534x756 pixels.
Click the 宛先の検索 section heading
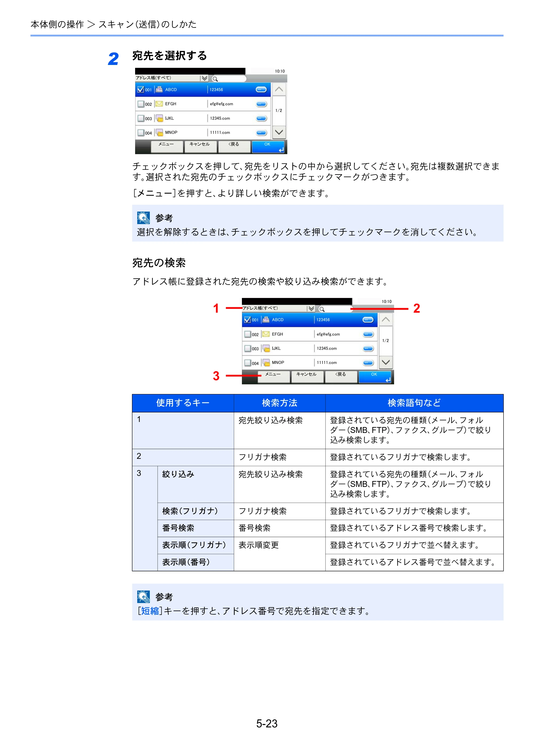159,263
